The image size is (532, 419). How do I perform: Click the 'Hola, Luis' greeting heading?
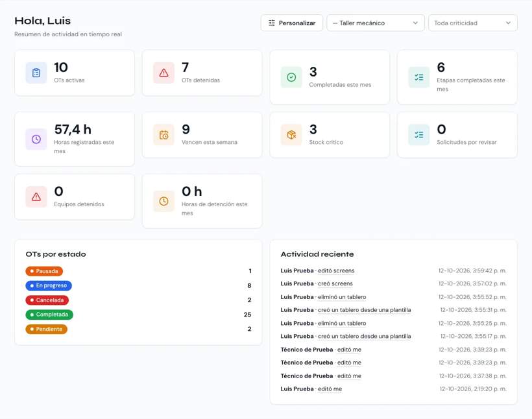(x=42, y=21)
